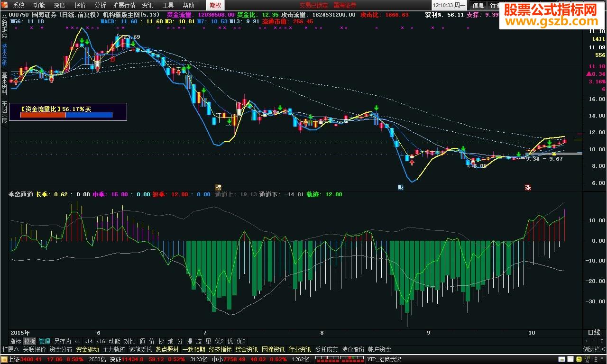Open the 资金驱动 tab
Viewport: 607px width, 364px height.
tap(87, 349)
